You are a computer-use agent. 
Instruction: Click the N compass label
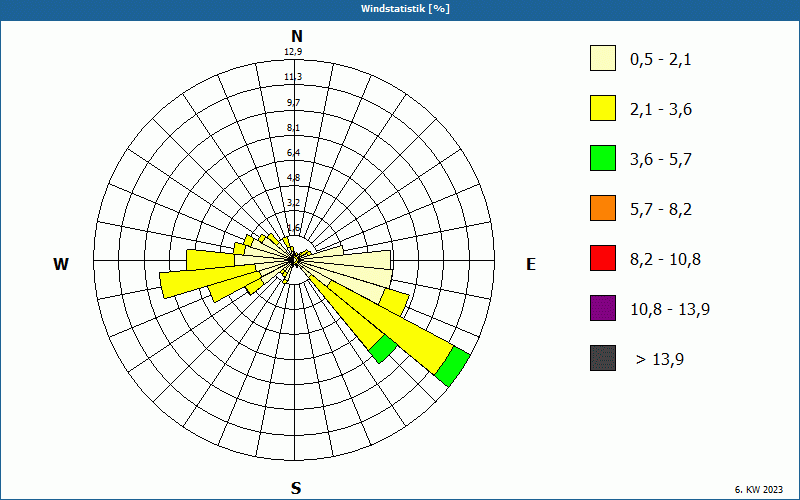click(x=296, y=36)
